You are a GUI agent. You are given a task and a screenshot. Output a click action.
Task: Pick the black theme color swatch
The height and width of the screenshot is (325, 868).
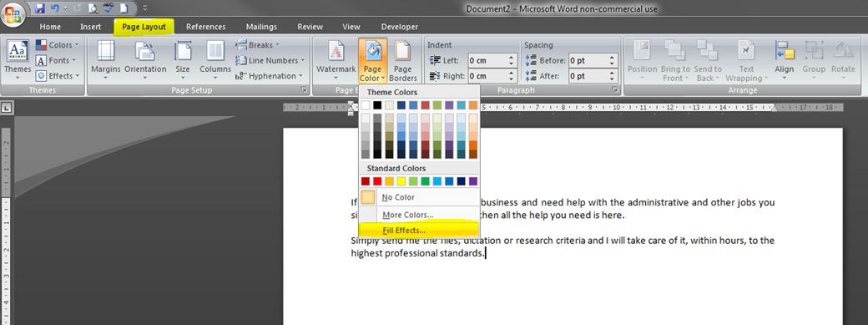pos(377,104)
